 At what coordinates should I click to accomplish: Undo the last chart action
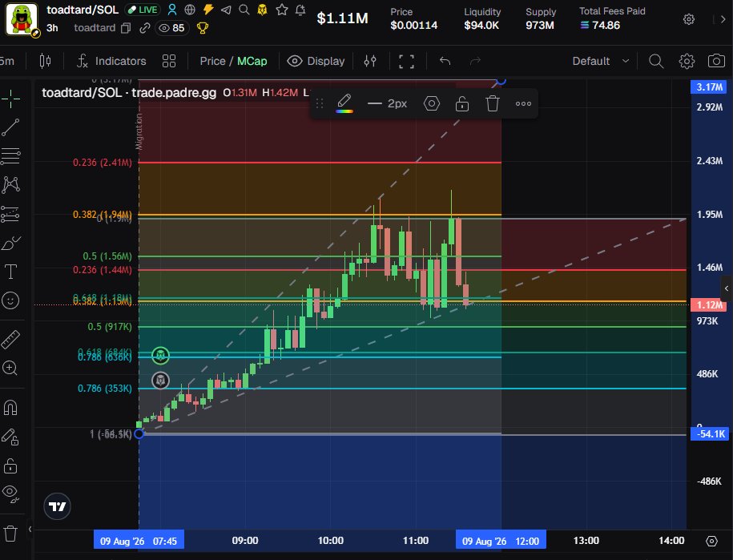(445, 61)
